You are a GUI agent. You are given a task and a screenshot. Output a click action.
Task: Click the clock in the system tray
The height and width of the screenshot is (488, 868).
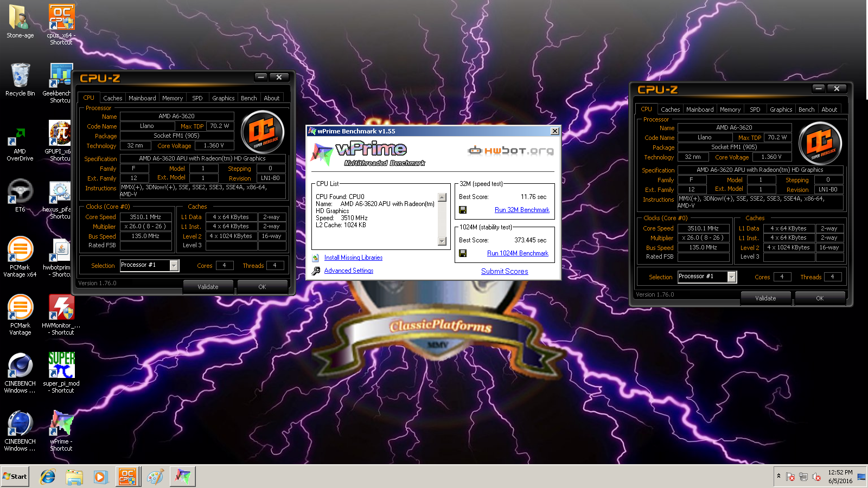tap(840, 477)
